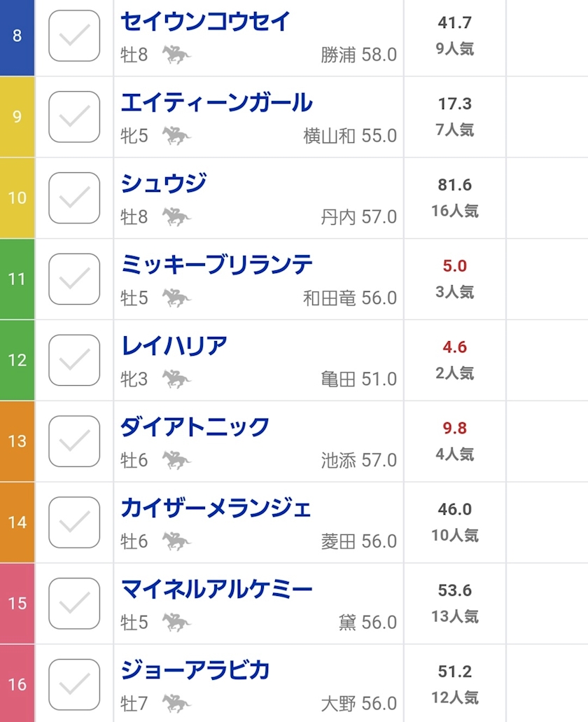The image size is (588, 722).
Task: Click the 4.6 odds for レイハリア
Action: [454, 347]
